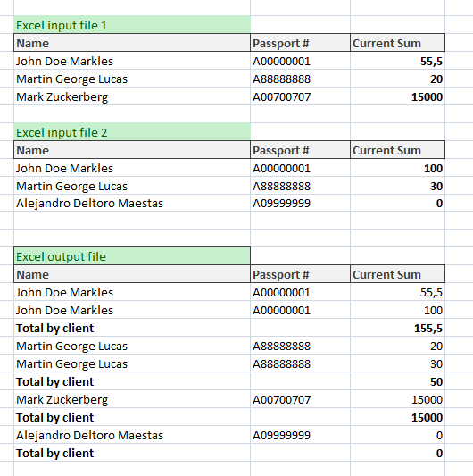Select Mark Zuckerberg in input file 1
The width and height of the screenshot is (473, 476).
pyautogui.click(x=132, y=96)
